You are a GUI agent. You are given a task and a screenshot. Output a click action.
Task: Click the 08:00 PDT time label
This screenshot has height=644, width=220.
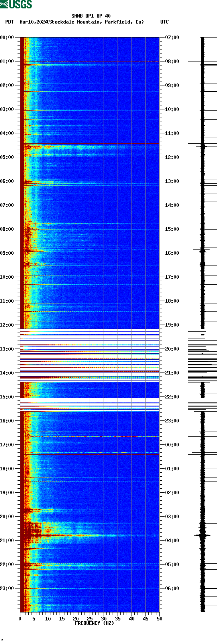click(7, 229)
